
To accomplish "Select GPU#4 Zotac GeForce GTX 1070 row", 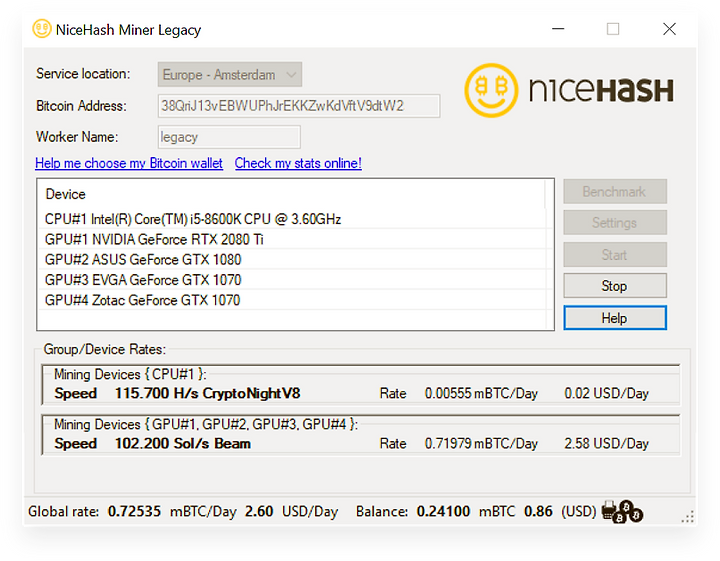I will pos(294,300).
